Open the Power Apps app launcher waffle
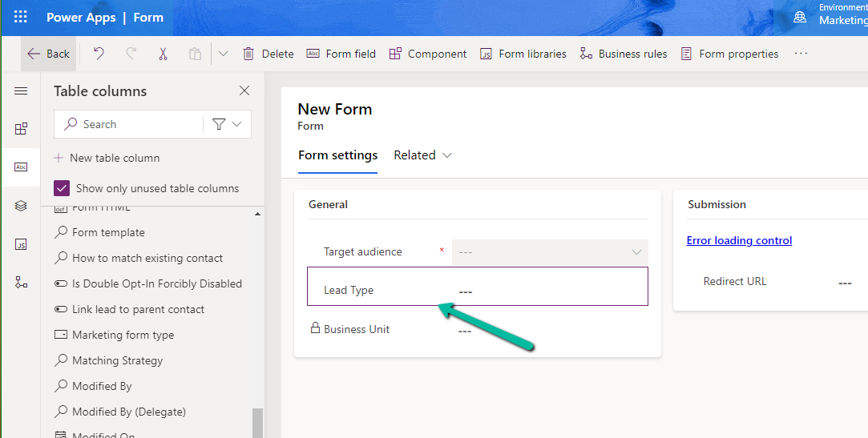Viewport: 868px width, 438px height. tap(20, 18)
